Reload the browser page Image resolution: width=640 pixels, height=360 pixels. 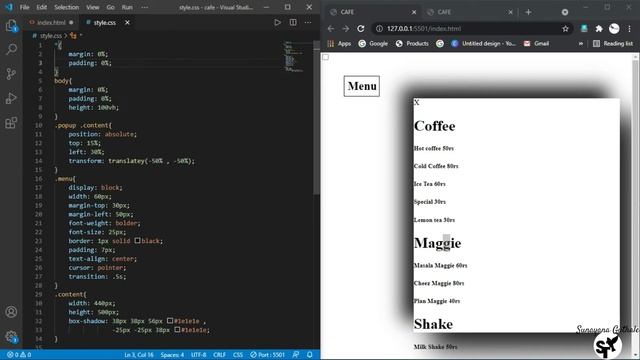tap(361, 29)
